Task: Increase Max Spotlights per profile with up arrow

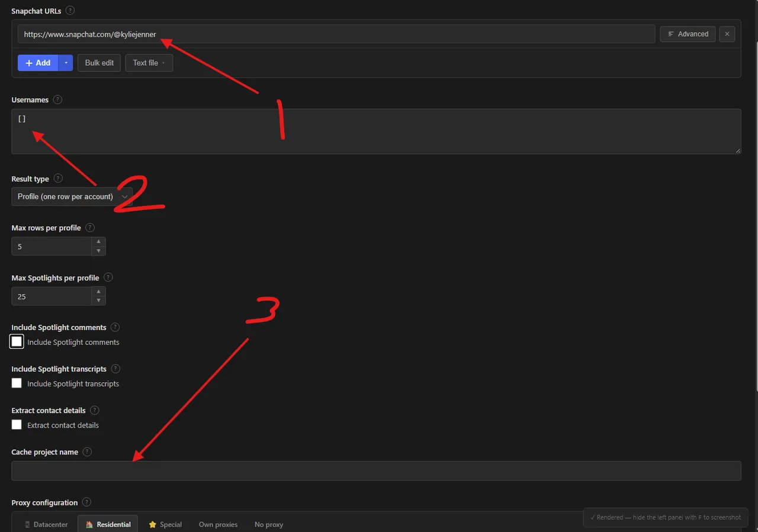Action: click(x=99, y=291)
